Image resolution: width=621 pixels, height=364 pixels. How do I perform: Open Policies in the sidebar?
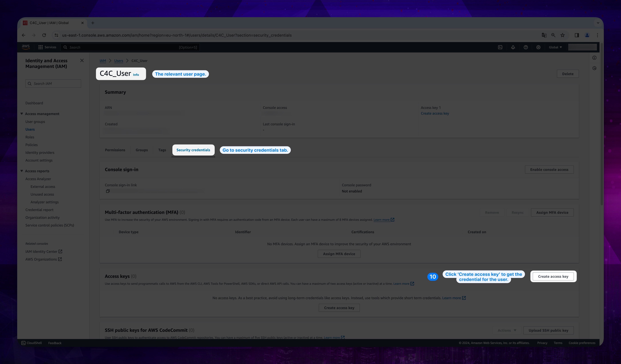[x=32, y=145]
